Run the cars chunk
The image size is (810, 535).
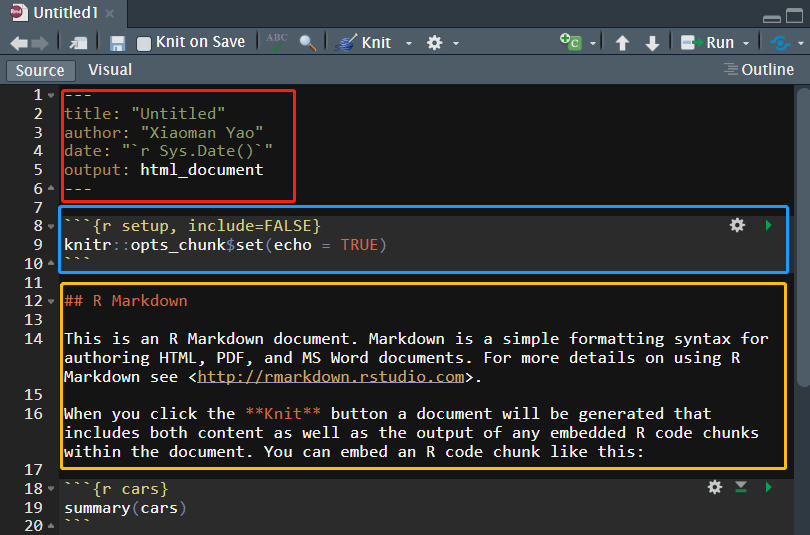pyautogui.click(x=768, y=487)
